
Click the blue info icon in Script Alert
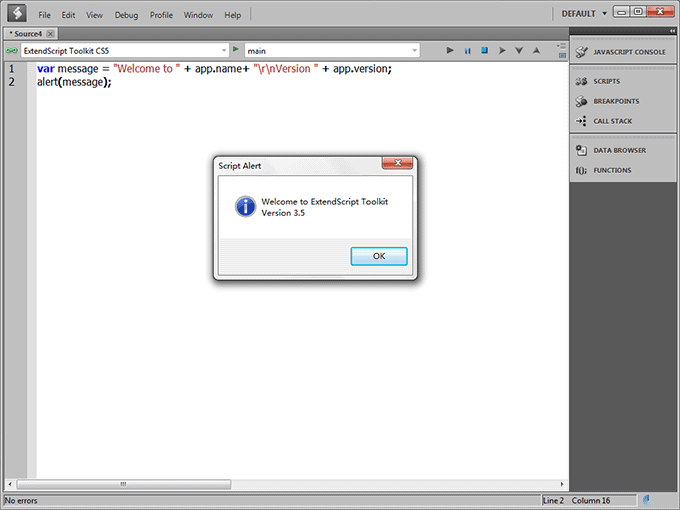245,206
